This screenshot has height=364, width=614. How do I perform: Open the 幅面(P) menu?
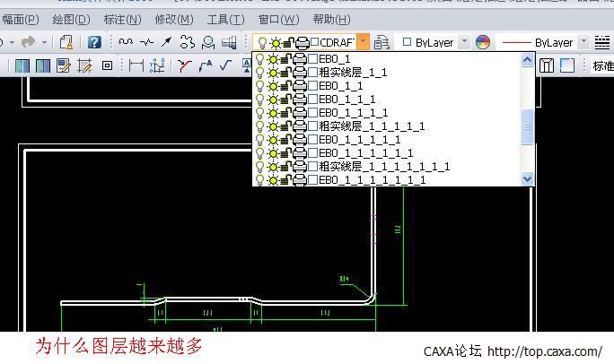[21, 20]
